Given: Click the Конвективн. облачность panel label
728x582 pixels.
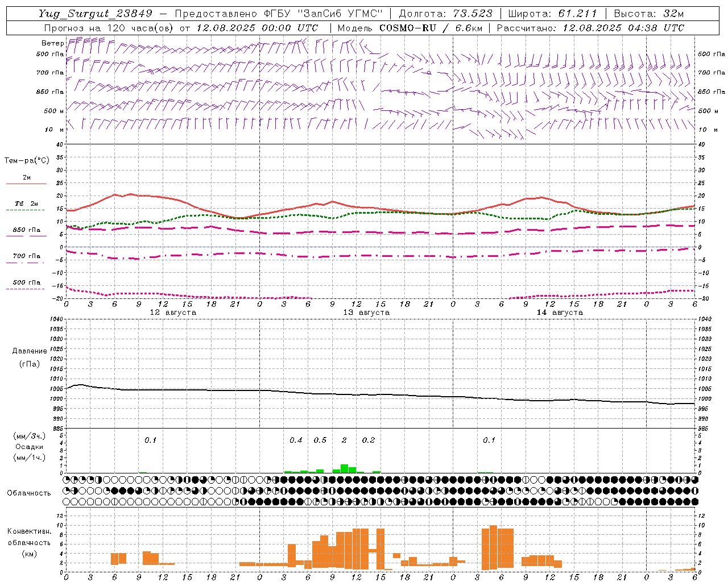Looking at the screenshot, I should pos(29,542).
